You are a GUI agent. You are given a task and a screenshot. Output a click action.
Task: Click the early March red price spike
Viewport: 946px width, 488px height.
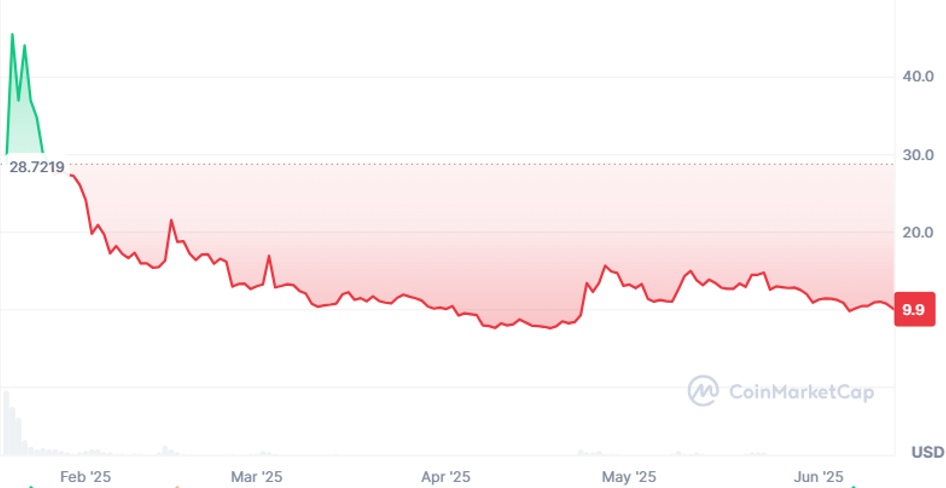pyautogui.click(x=269, y=256)
